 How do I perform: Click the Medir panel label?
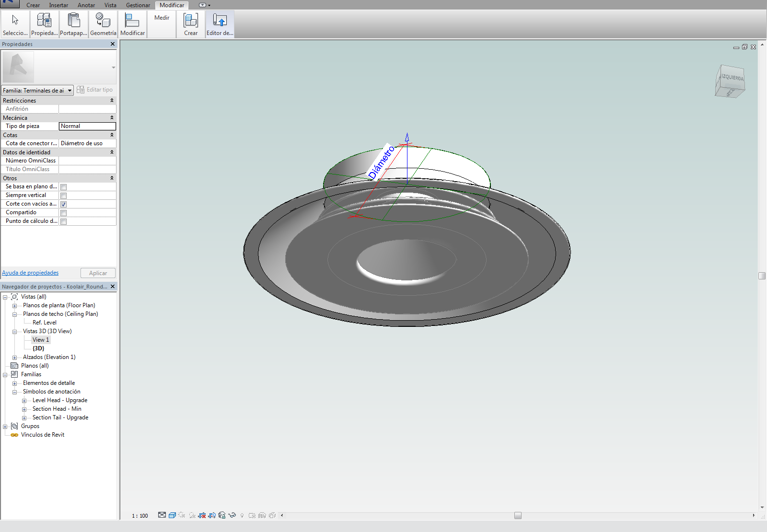click(x=162, y=18)
